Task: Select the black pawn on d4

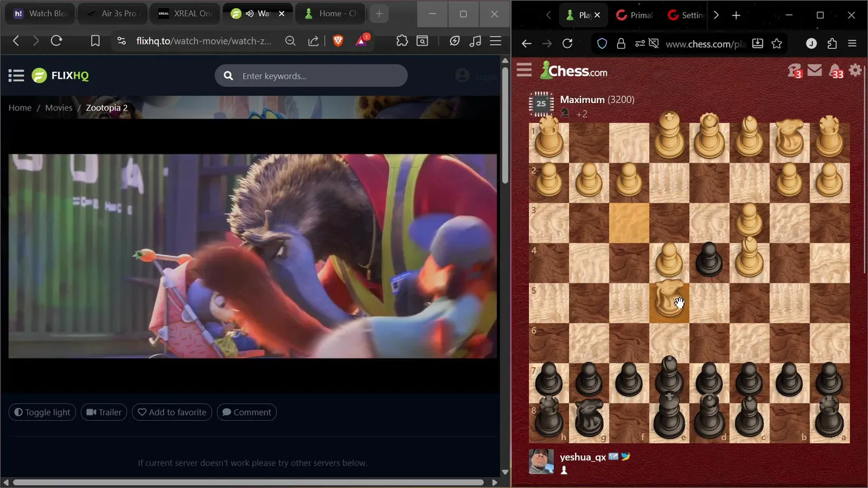Action: [709, 263]
